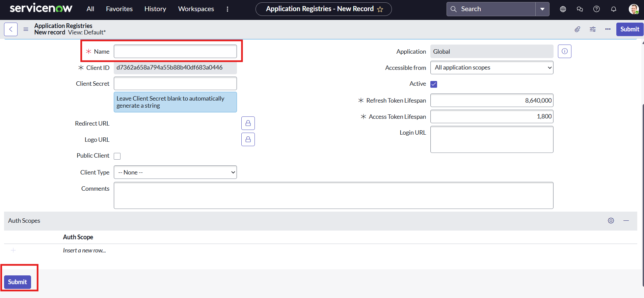Uncheck the Active checkbox
The width and height of the screenshot is (644, 298).
[x=434, y=84]
